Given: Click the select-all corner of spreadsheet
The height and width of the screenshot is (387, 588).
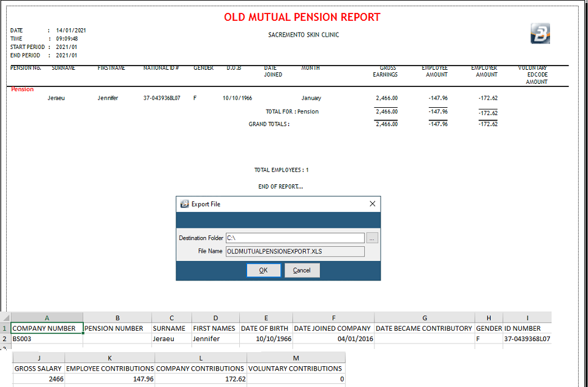Looking at the screenshot, I should coord(6,318).
